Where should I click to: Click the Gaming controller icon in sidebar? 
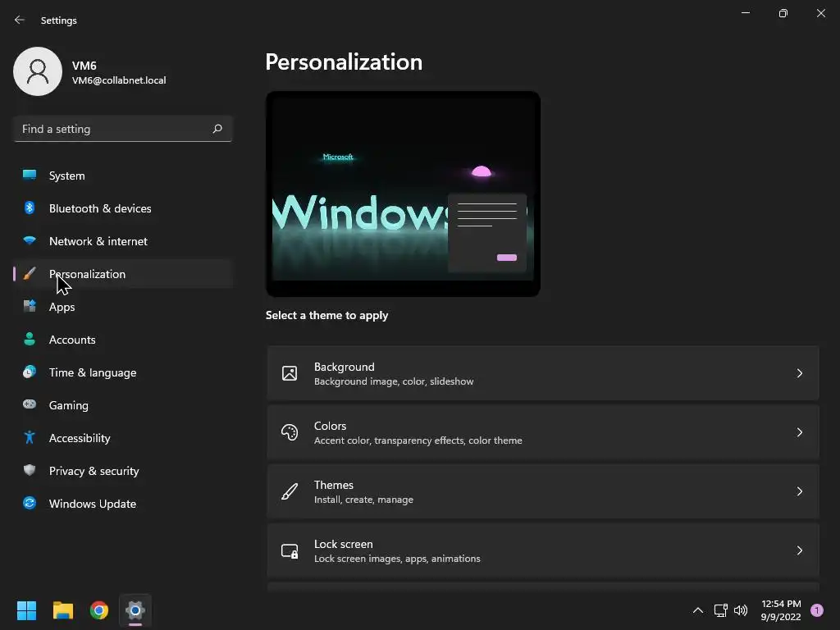[x=30, y=404]
